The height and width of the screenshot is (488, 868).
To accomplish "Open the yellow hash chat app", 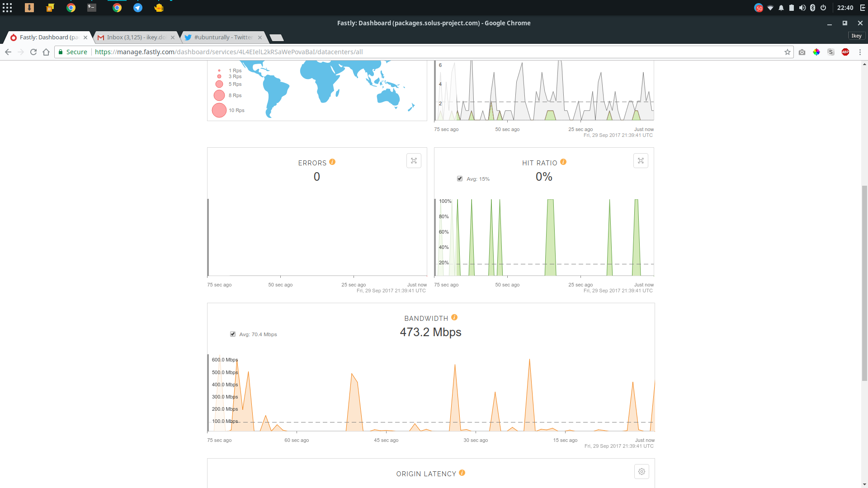I will coord(50,8).
